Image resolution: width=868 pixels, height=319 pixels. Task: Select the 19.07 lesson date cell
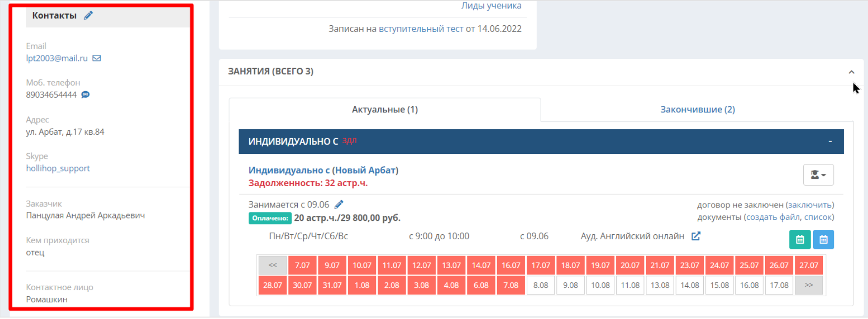pos(600,265)
